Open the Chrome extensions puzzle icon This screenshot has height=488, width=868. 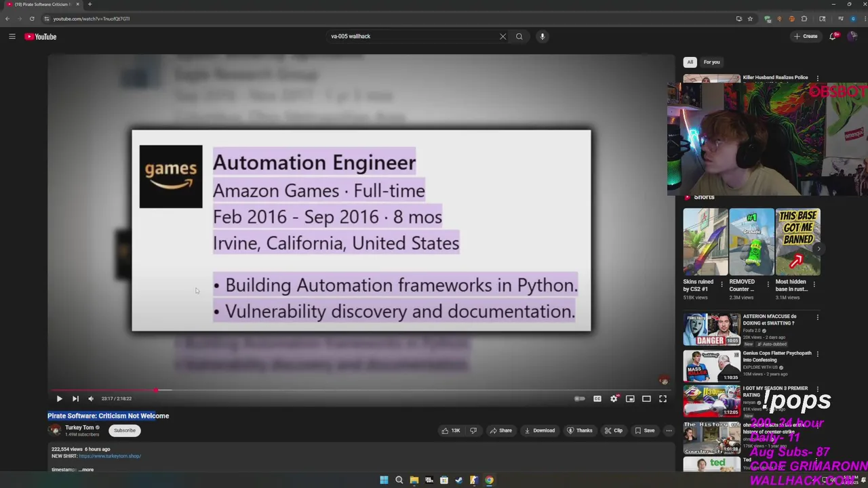(804, 19)
